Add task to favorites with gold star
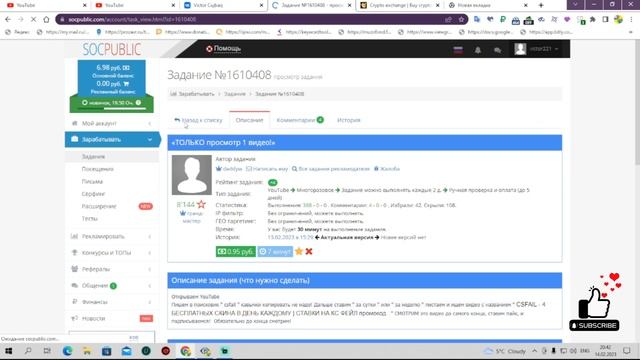 pyautogui.click(x=299, y=251)
